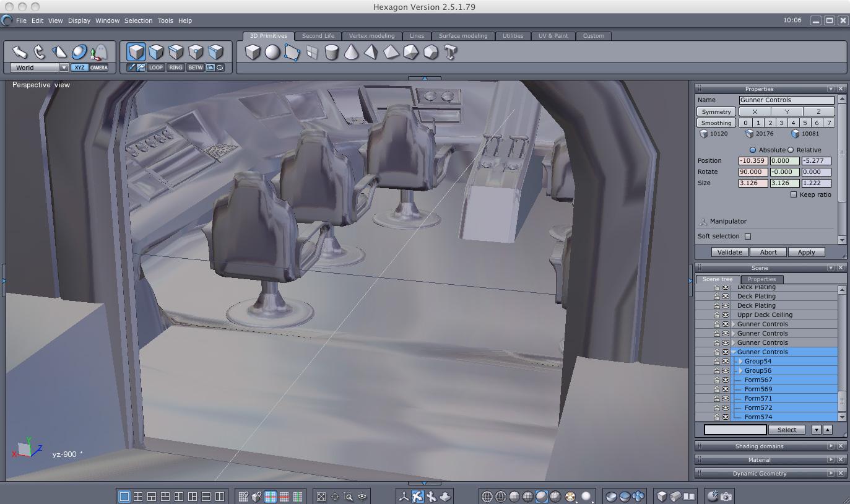Expand the Material panel

click(x=831, y=459)
